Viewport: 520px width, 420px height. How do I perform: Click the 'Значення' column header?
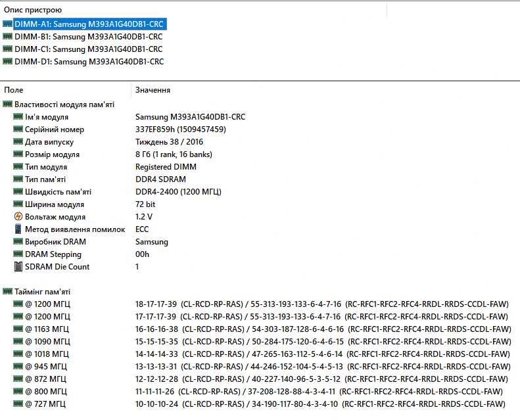[x=153, y=90]
